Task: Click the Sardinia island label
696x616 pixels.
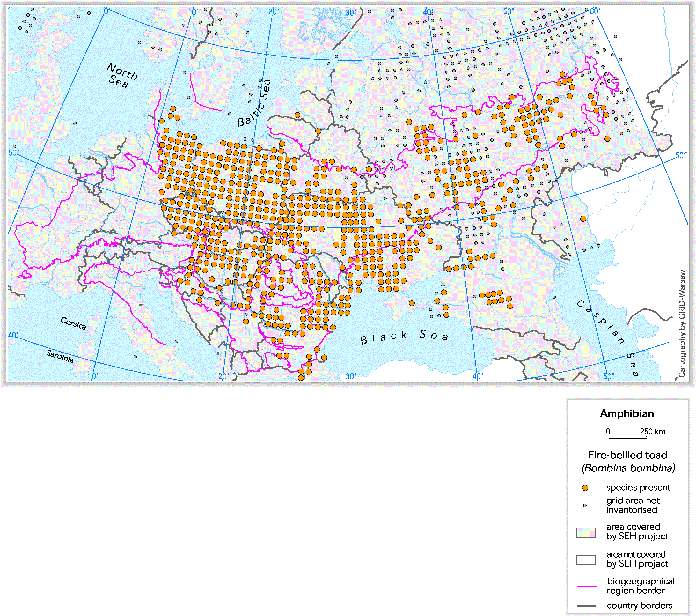Action: point(60,356)
